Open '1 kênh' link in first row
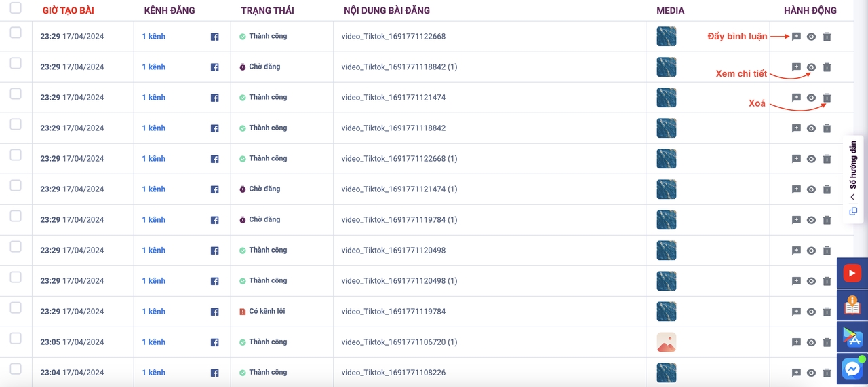Image resolution: width=868 pixels, height=387 pixels. coord(153,37)
